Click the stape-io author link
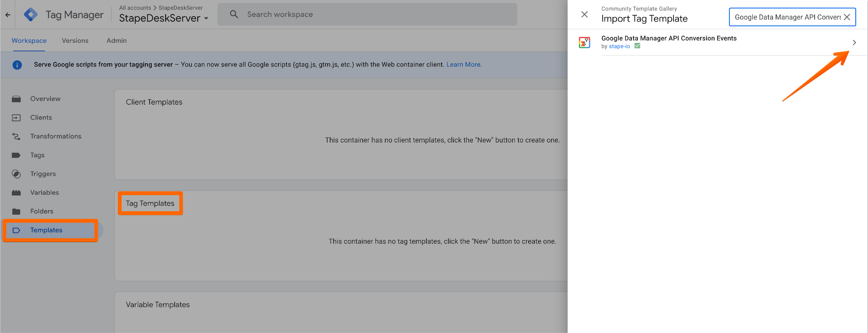Screen dimensions: 868x333 (x=619, y=46)
